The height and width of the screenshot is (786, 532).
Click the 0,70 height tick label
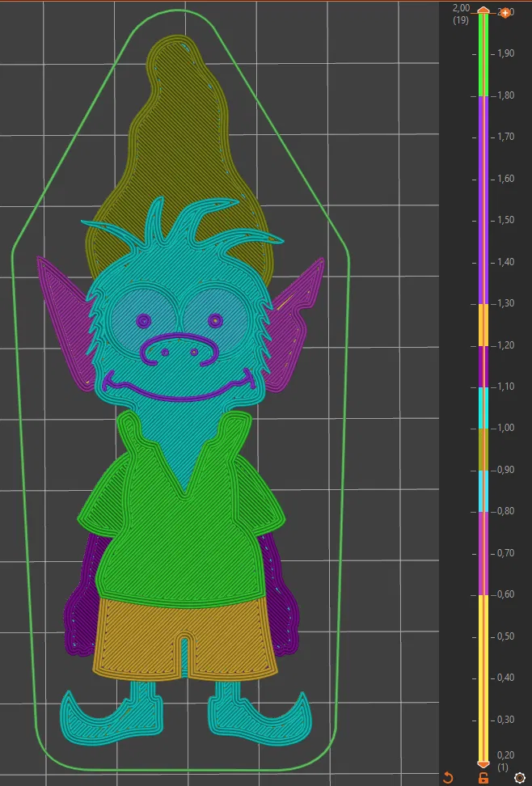click(506, 553)
